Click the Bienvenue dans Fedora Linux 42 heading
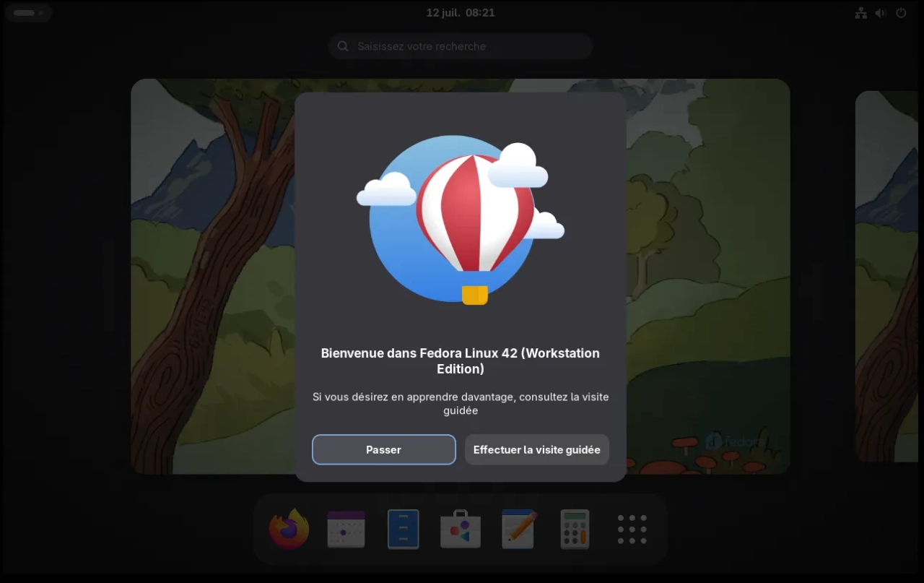 [x=461, y=360]
